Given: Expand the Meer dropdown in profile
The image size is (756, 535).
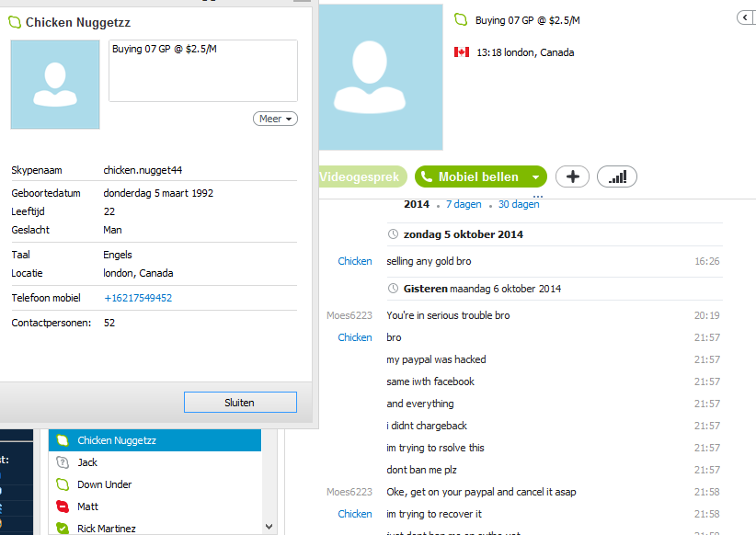Looking at the screenshot, I should pyautogui.click(x=275, y=119).
